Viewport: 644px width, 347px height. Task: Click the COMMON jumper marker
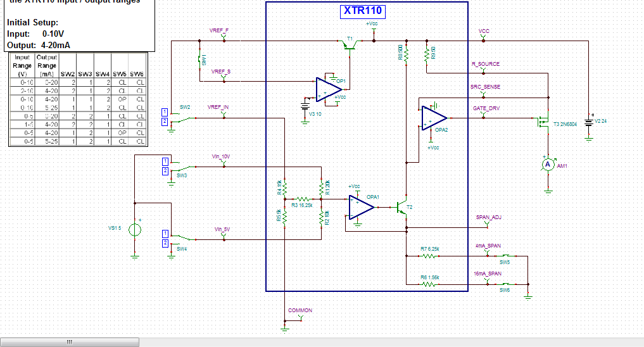[x=301, y=317]
